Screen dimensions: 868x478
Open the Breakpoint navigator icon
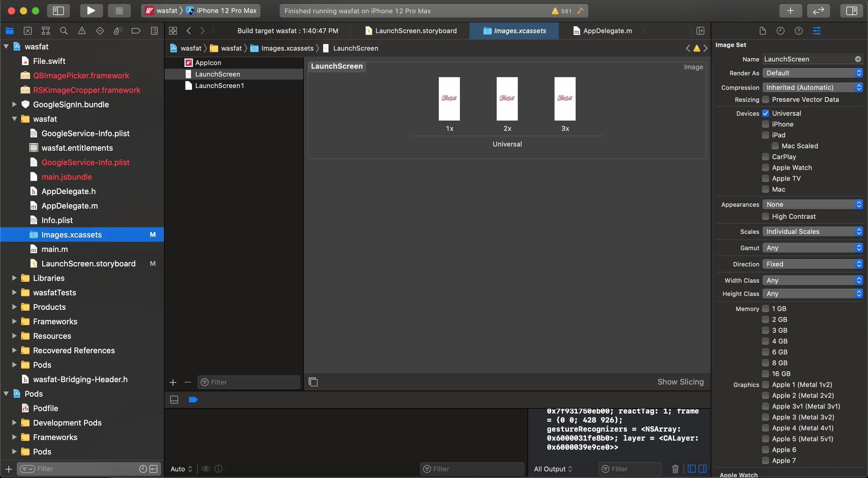136,31
